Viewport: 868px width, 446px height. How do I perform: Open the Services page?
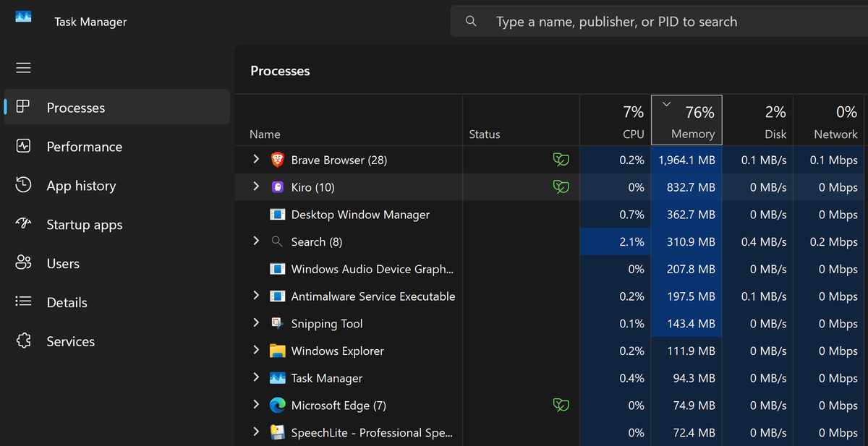coord(117,341)
